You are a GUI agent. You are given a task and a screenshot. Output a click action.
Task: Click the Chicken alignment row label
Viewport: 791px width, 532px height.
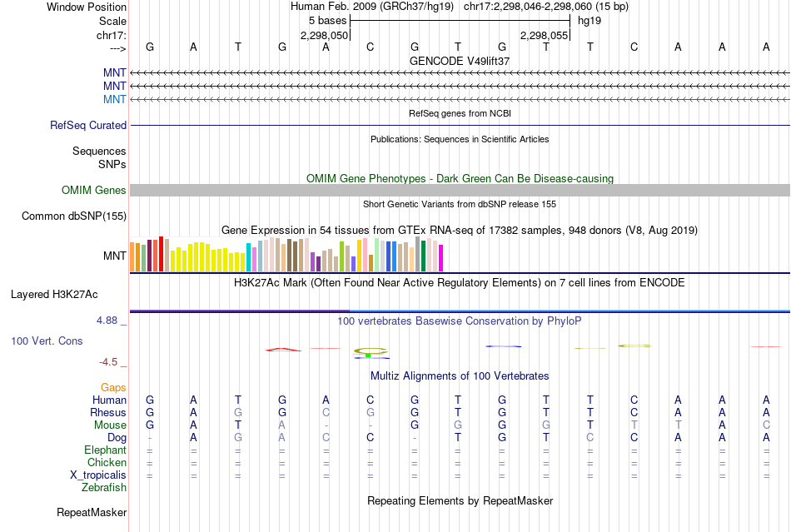tap(107, 462)
